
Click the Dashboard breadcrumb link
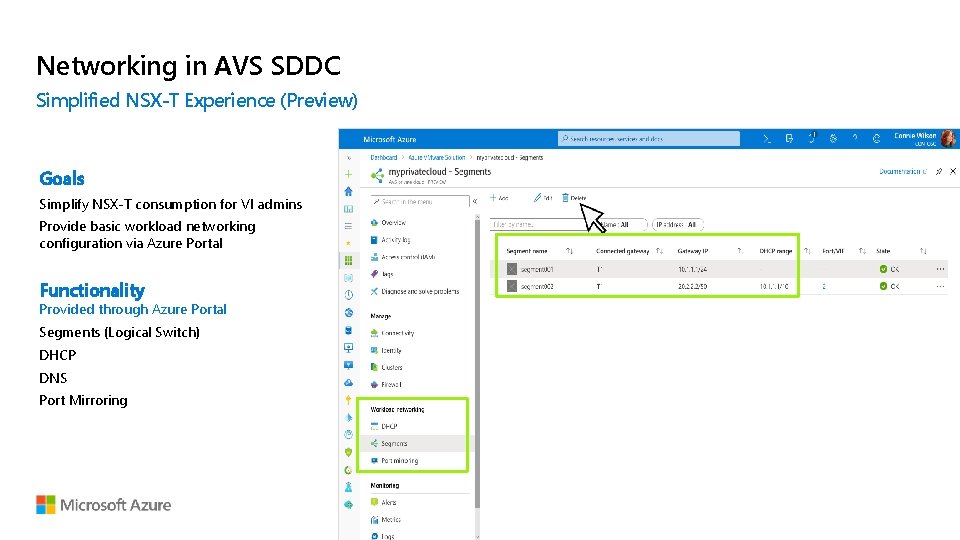click(x=384, y=158)
